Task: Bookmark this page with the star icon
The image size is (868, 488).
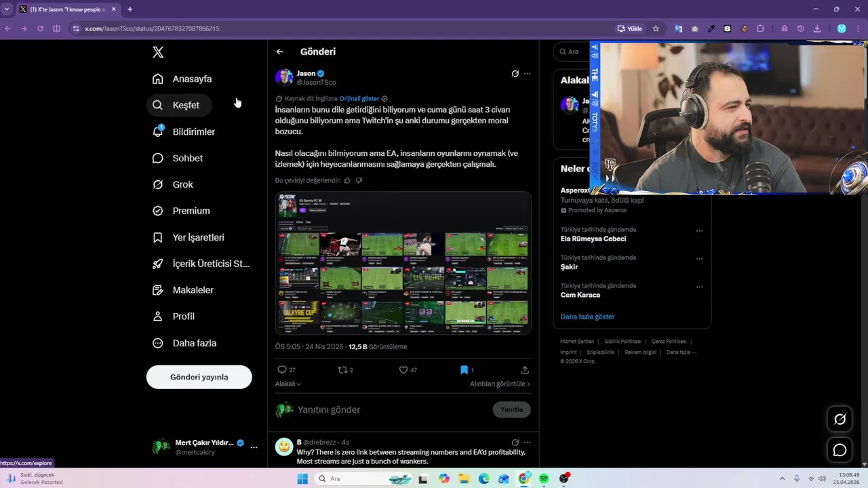Action: pos(656,28)
